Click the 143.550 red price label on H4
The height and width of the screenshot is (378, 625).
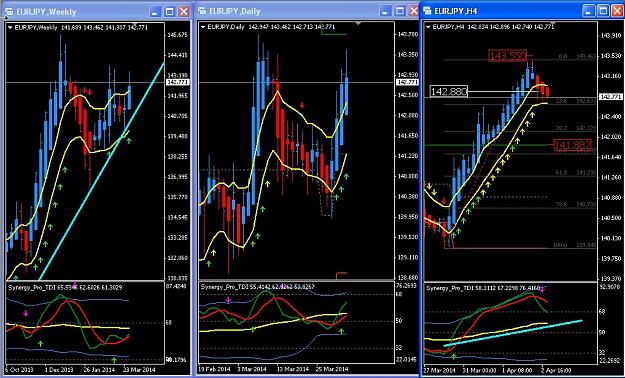click(508, 55)
